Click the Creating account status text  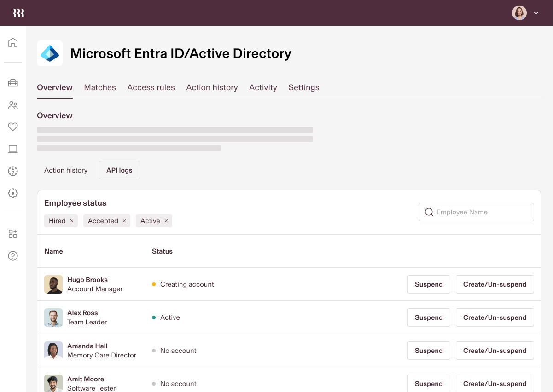click(187, 284)
